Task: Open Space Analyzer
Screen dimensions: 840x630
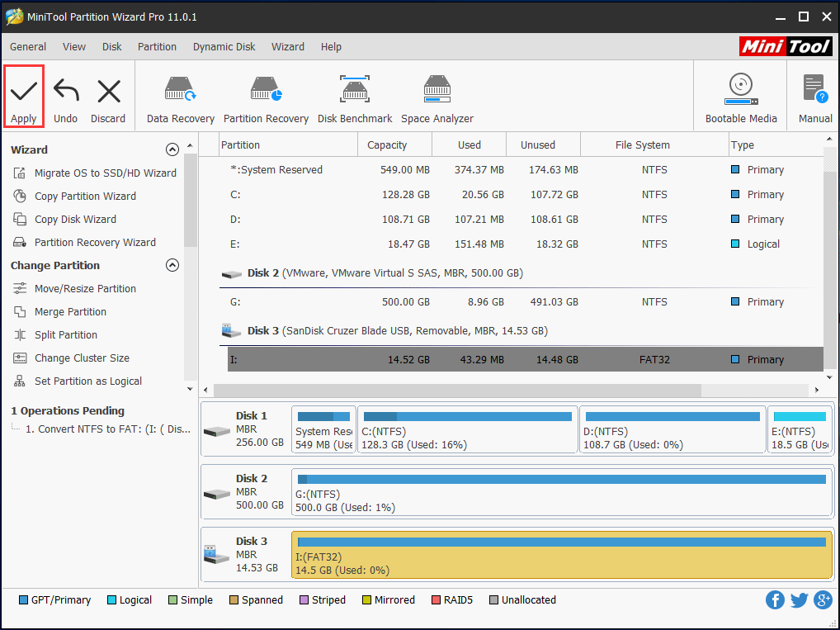Action: pos(437,100)
